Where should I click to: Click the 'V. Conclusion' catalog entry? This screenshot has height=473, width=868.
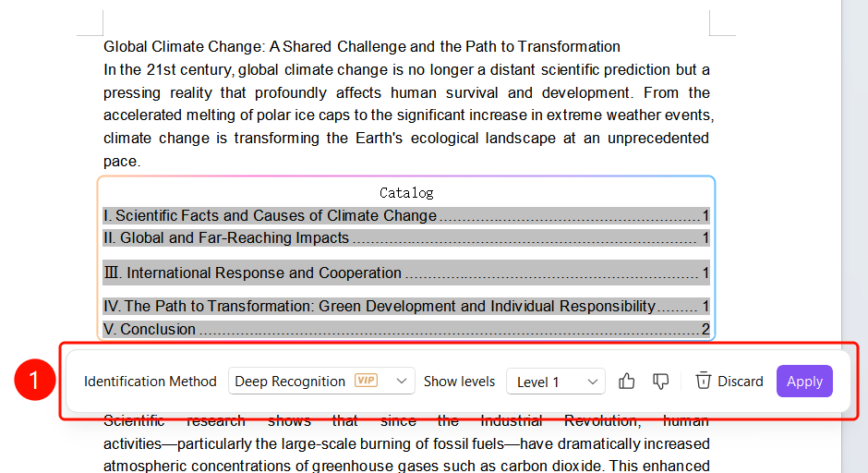point(406,329)
